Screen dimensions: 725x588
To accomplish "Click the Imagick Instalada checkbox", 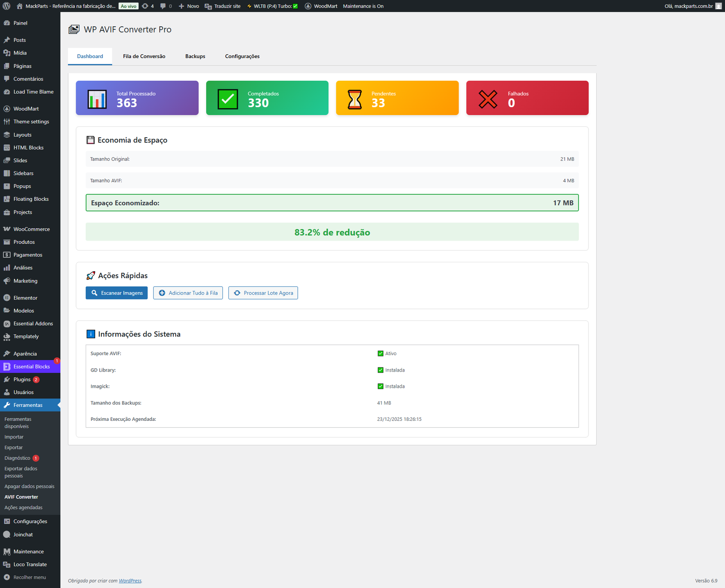I will coord(380,386).
